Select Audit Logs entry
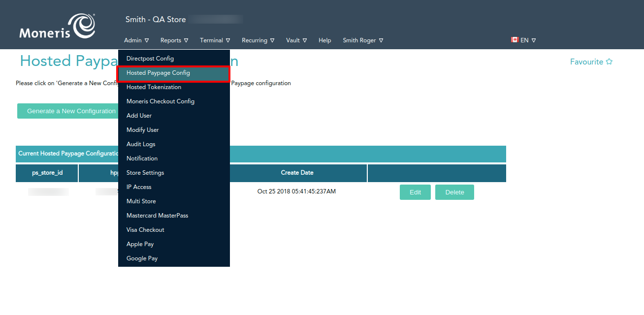 tap(141, 144)
